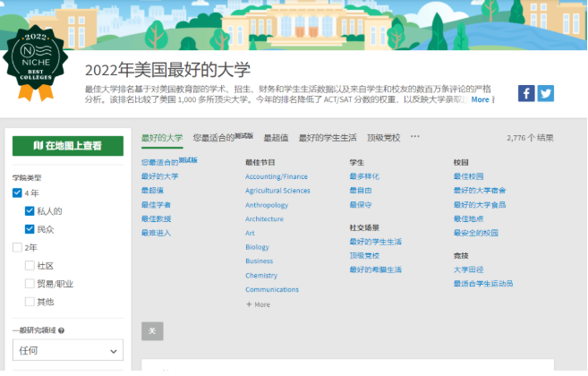Expand the description with More
Screen dimensions: 588x376
(481, 99)
